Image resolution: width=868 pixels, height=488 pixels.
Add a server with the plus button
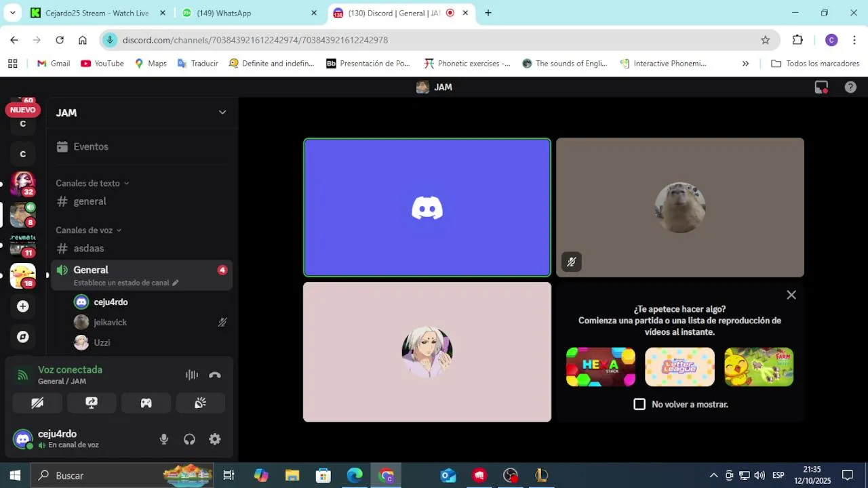click(23, 306)
